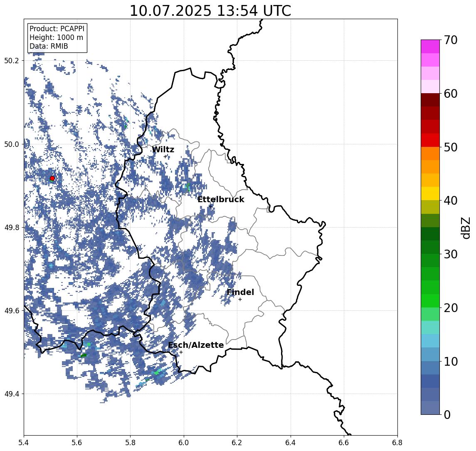Screen dimensions: 476x451
Task: Click the Ettelbruck city label
Action: [x=221, y=199]
